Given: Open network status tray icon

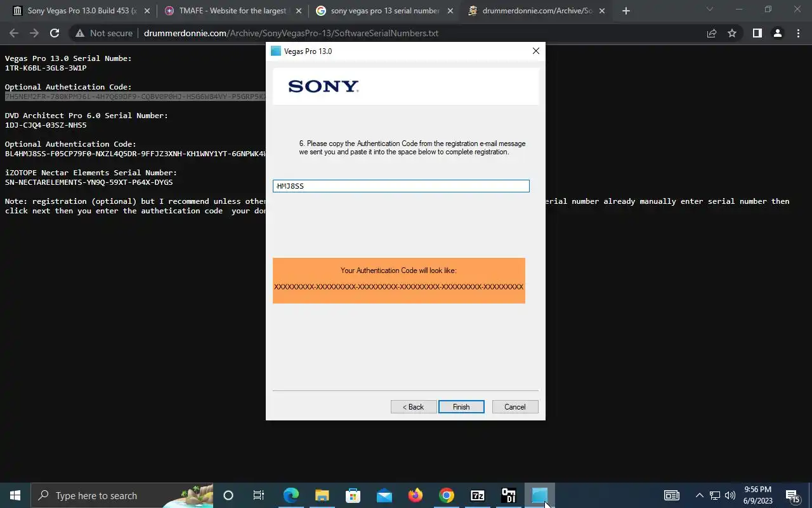Looking at the screenshot, I should 715,495.
